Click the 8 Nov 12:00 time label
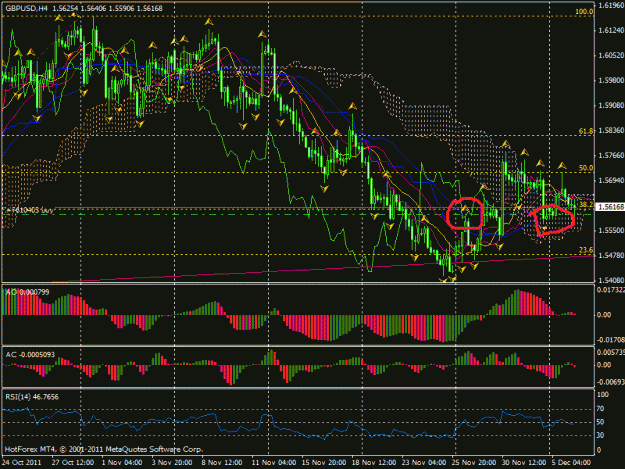Image resolution: width=625 pixels, height=469 pixels. pyautogui.click(x=222, y=463)
